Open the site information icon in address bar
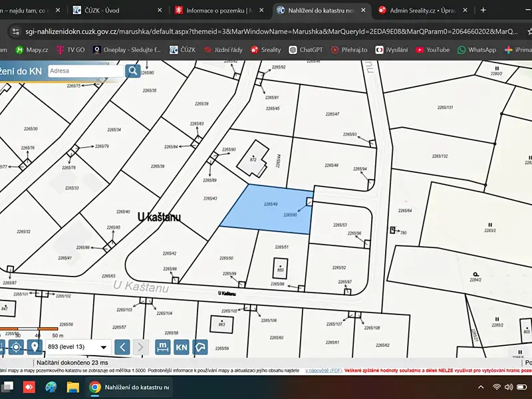 pos(15,31)
